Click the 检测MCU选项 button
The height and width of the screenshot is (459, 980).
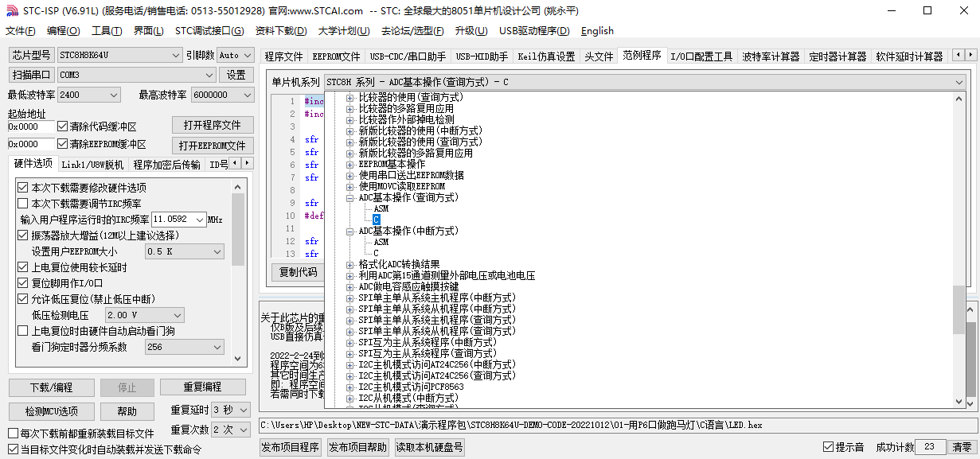(51, 411)
